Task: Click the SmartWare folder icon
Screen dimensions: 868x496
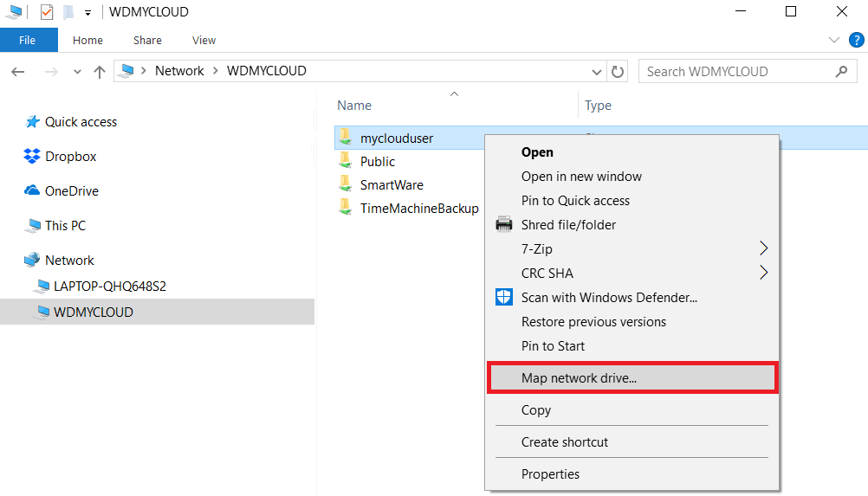Action: [346, 184]
